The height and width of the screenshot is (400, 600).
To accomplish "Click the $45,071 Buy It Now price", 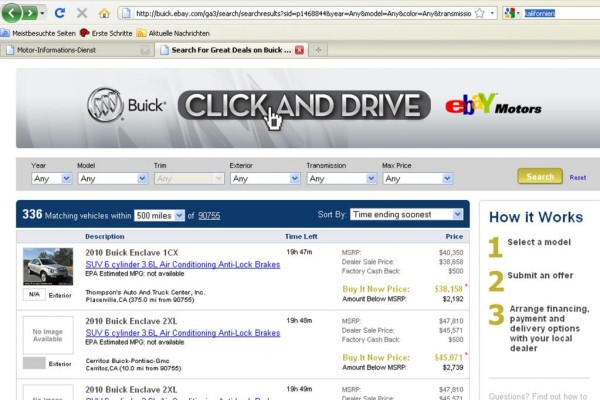I will point(448,358).
